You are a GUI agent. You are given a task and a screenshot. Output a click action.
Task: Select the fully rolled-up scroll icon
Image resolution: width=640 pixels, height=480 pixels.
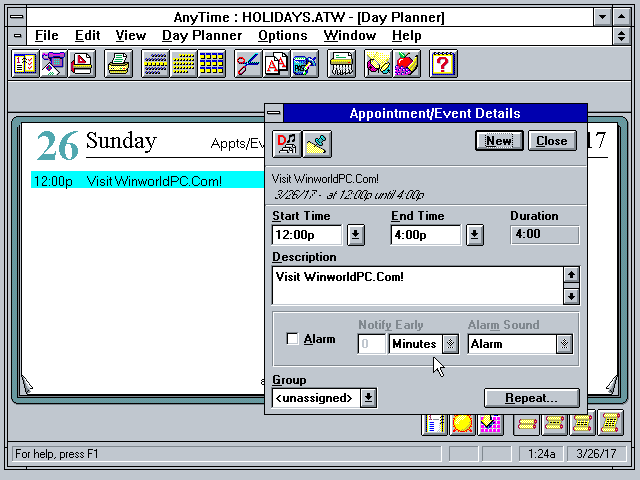(x=527, y=423)
